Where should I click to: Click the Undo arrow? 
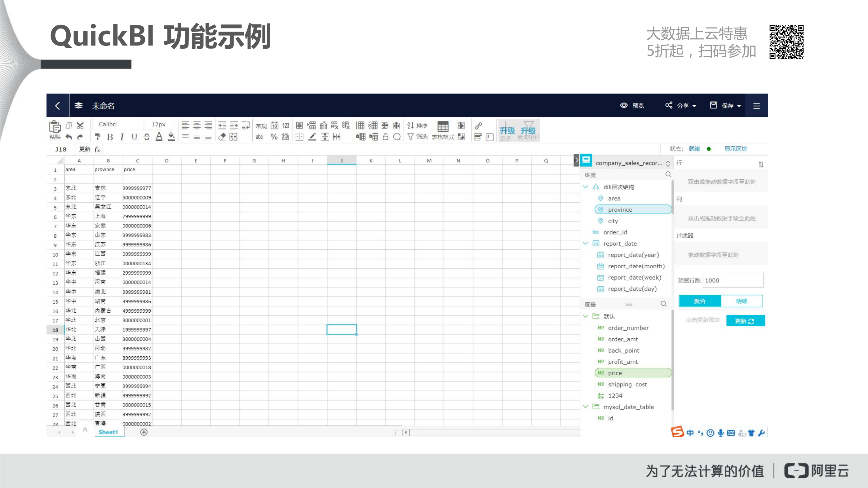tap(69, 137)
